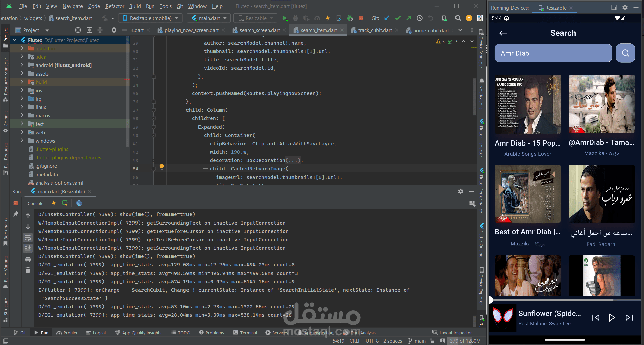Toggle the Notifications side panel

[x=481, y=94]
